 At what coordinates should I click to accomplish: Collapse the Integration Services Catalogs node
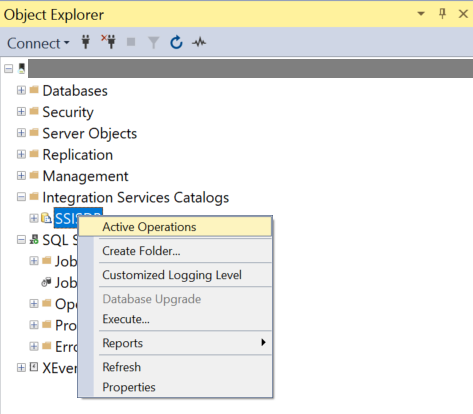21,197
